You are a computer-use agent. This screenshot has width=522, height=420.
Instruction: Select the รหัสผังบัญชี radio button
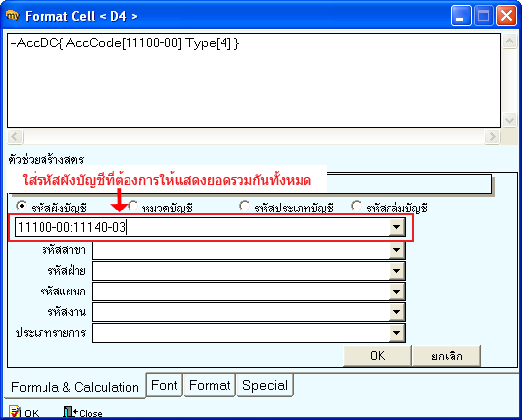click(22, 206)
